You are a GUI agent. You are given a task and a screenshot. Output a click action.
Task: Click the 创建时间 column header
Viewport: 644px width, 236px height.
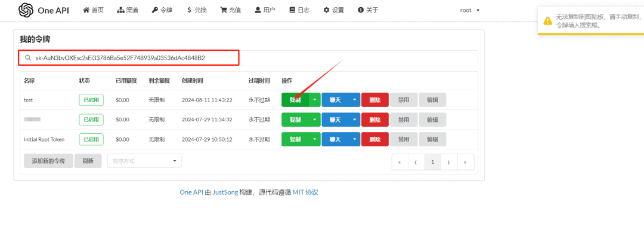click(x=192, y=80)
